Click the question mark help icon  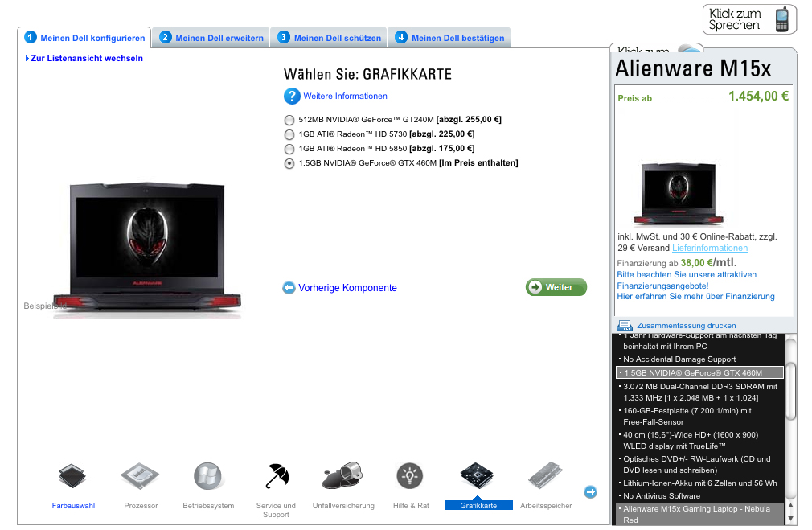click(x=292, y=96)
